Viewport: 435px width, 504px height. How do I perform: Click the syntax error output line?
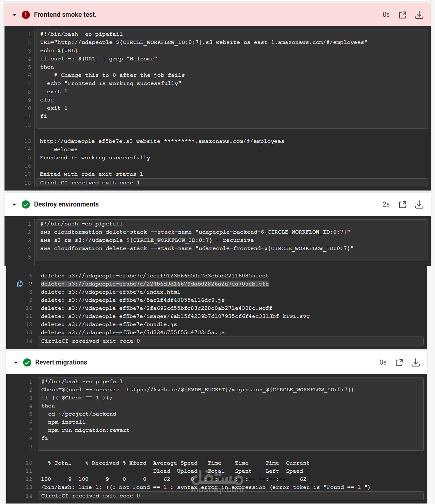coord(205,487)
